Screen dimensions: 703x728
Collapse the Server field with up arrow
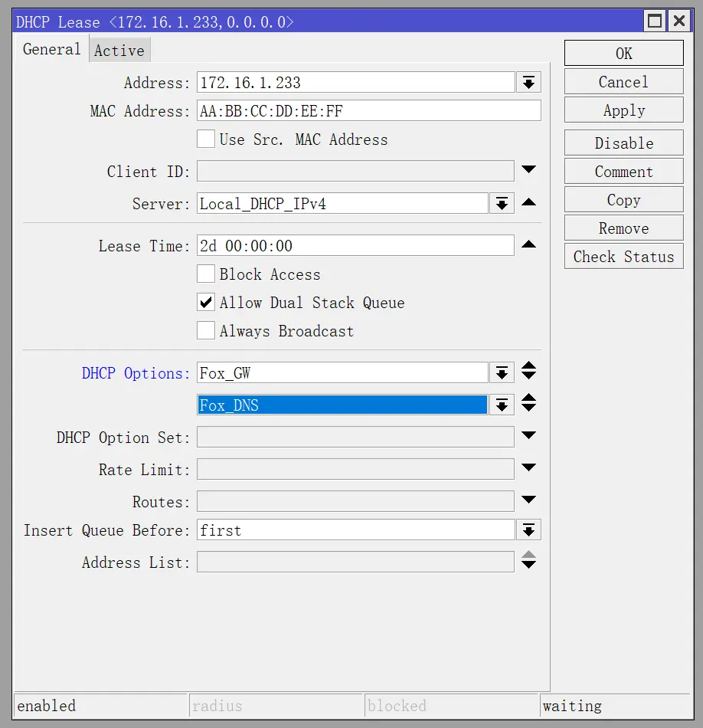528,202
